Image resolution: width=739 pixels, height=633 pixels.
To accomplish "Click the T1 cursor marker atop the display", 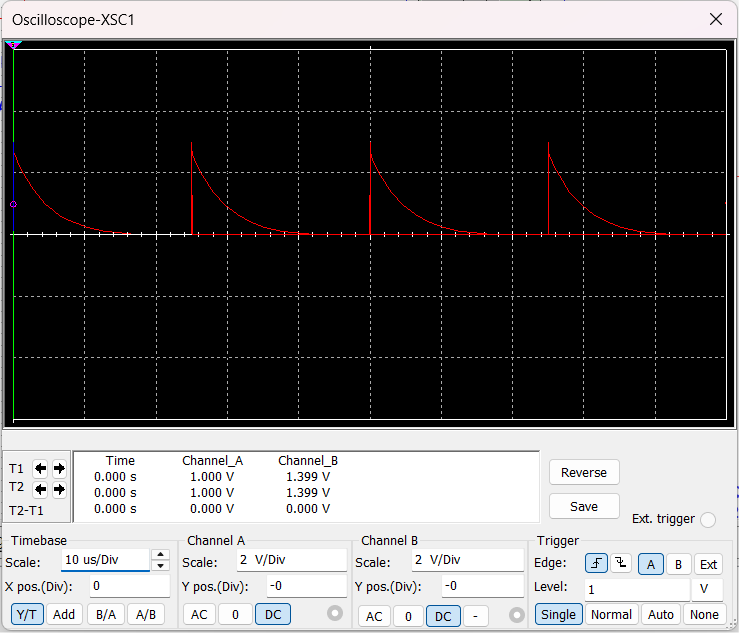I will click(13, 45).
